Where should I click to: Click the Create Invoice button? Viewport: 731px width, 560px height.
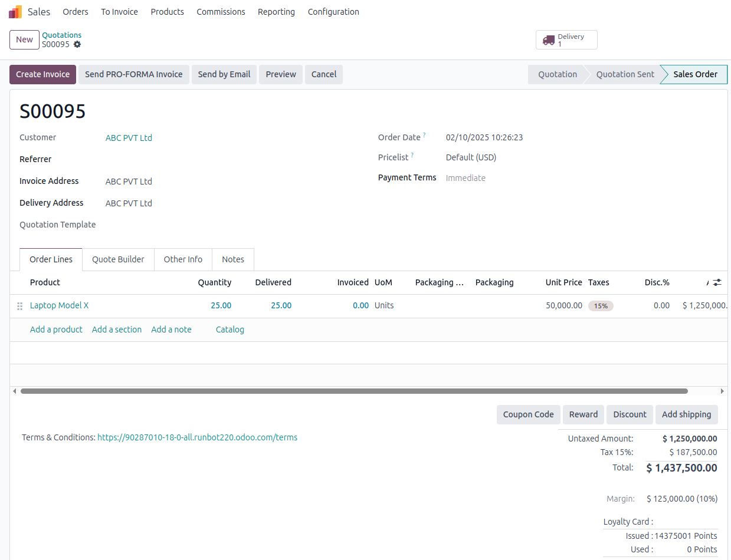click(42, 74)
